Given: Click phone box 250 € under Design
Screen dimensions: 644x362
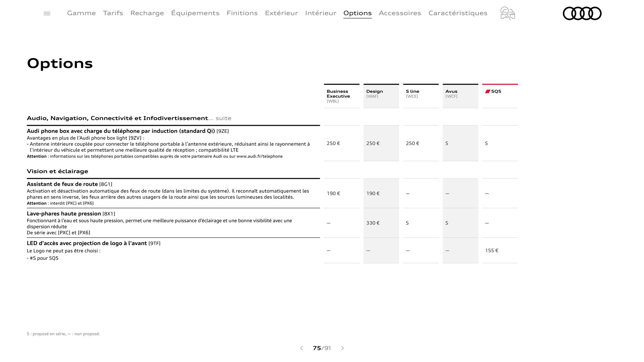Looking at the screenshot, I should (373, 143).
